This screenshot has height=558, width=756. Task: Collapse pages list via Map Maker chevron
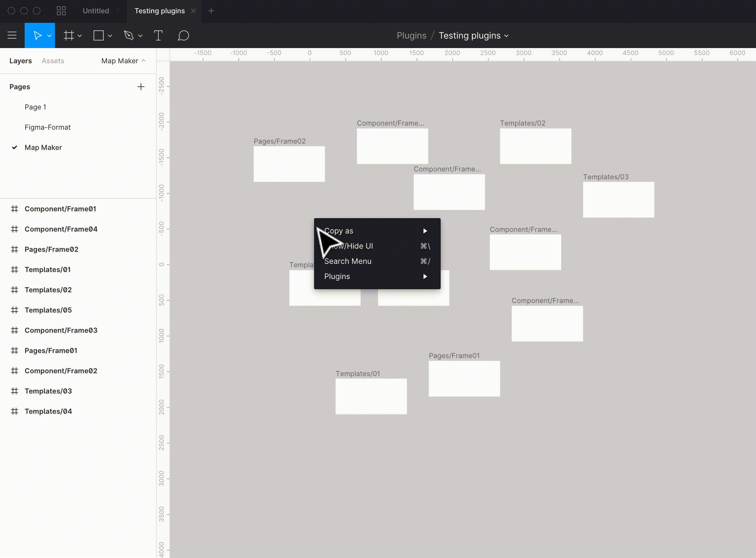click(143, 61)
